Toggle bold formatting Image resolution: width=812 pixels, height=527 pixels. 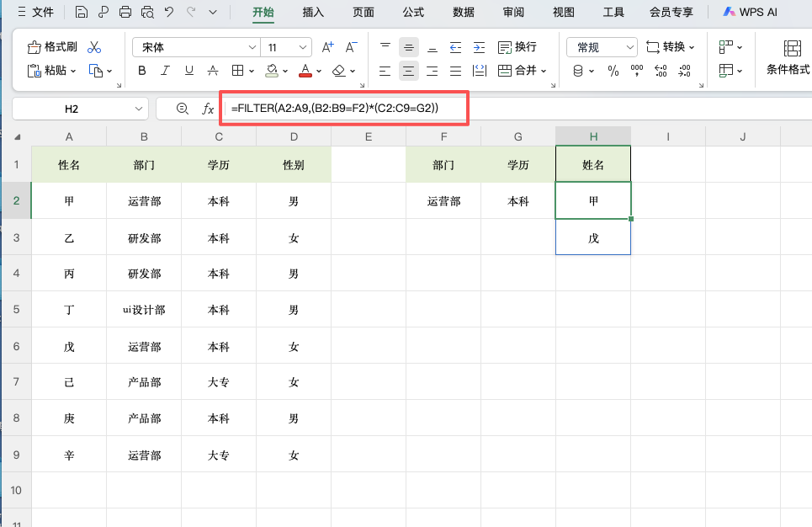[141, 71]
